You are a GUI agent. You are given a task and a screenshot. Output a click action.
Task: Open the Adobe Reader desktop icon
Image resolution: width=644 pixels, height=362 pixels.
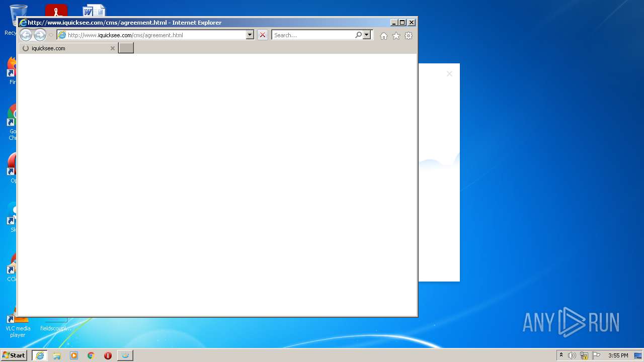[x=56, y=11]
